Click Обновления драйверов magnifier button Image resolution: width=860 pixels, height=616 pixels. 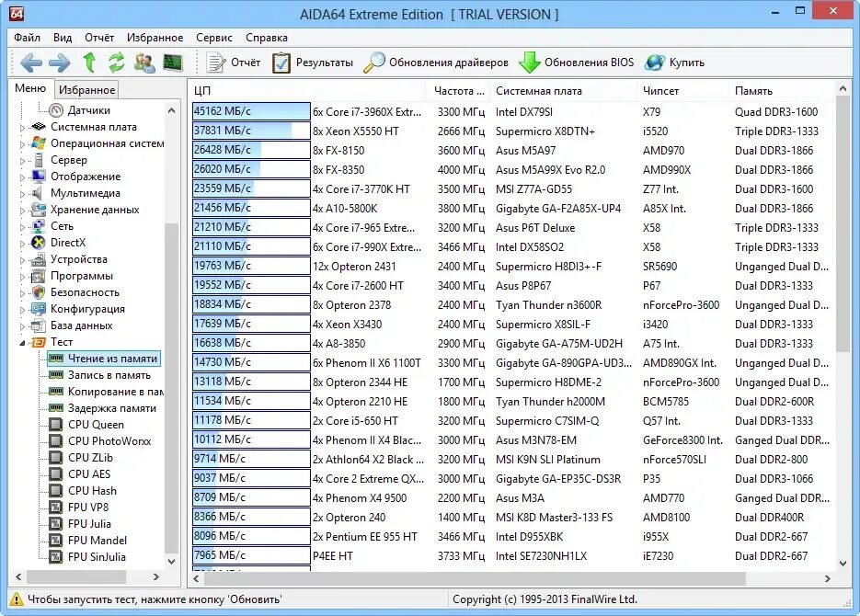click(436, 63)
